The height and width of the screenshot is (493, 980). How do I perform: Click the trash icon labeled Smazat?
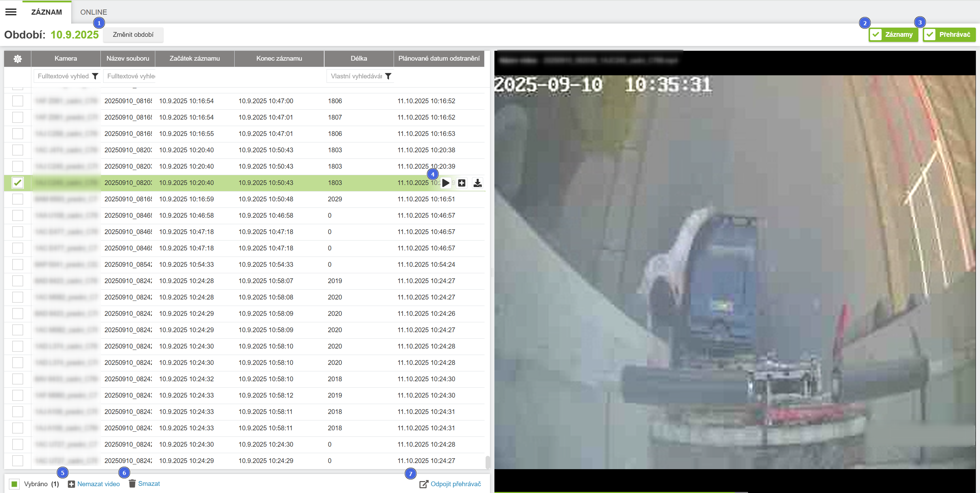pyautogui.click(x=132, y=483)
